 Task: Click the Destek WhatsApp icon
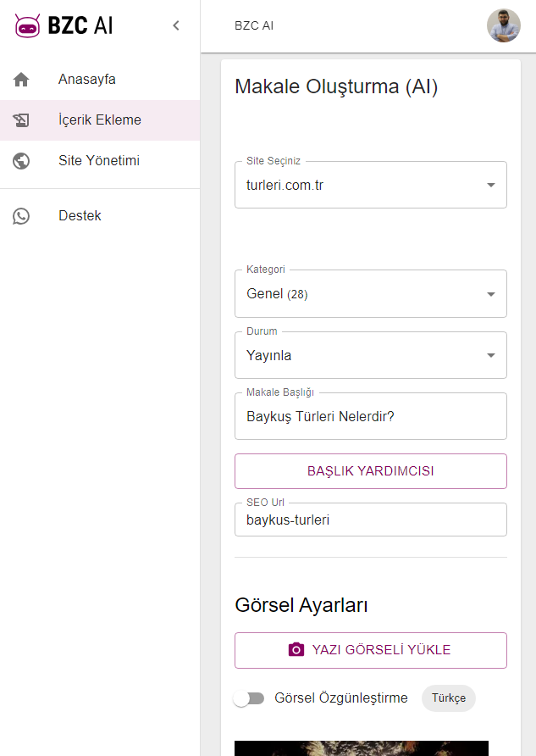(x=21, y=216)
